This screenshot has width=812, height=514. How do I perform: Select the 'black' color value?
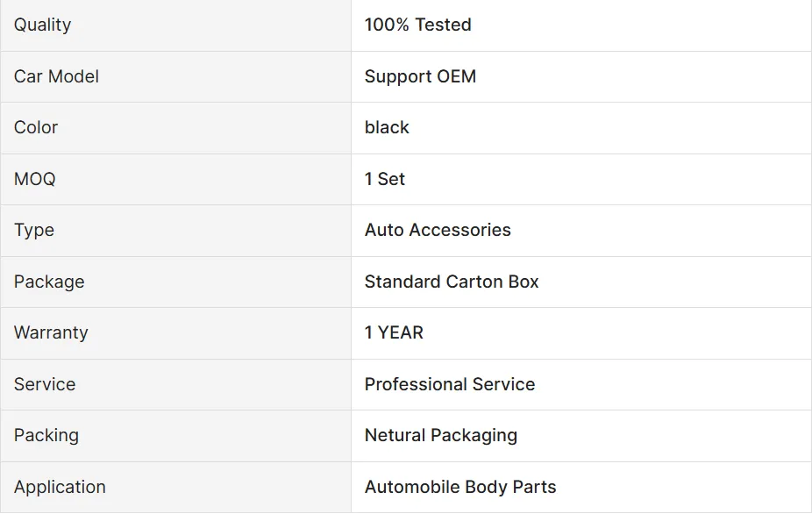(387, 127)
